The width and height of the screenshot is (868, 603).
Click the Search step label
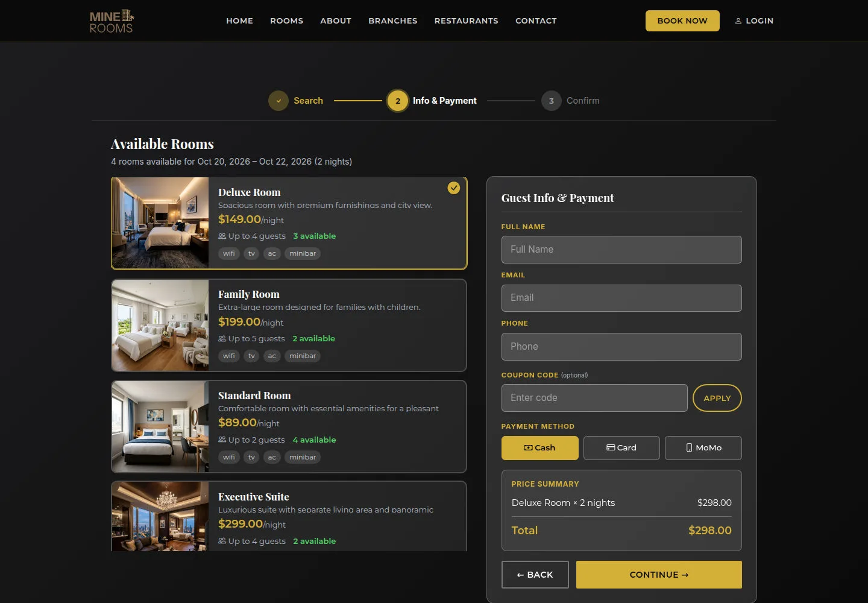(x=309, y=101)
